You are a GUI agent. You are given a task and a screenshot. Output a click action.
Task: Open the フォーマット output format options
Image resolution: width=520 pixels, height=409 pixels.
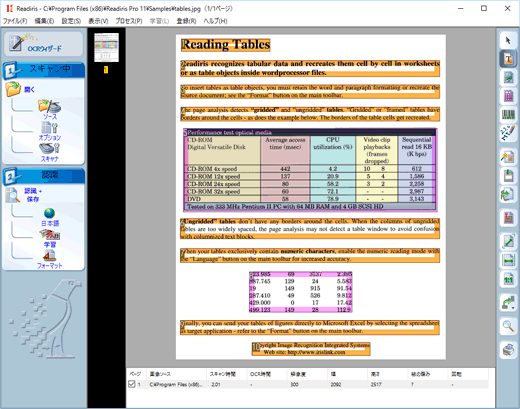click(x=50, y=260)
